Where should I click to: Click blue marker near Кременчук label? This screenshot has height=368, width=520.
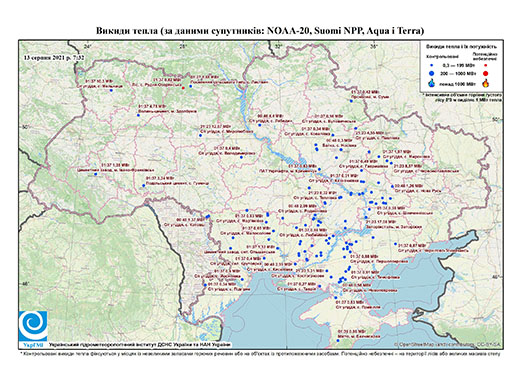point(319,169)
